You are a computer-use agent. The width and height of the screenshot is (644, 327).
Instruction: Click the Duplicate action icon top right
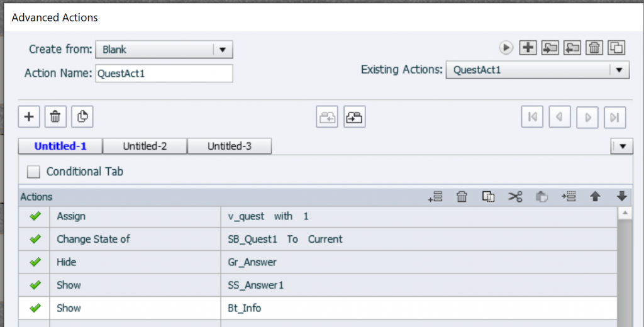click(x=617, y=47)
